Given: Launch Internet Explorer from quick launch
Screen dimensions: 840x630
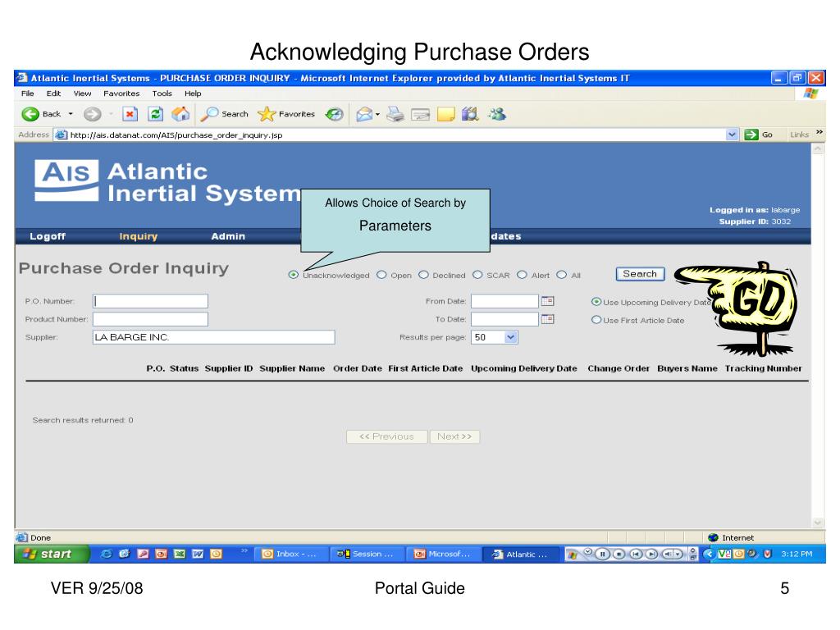Looking at the screenshot, I should point(106,554).
